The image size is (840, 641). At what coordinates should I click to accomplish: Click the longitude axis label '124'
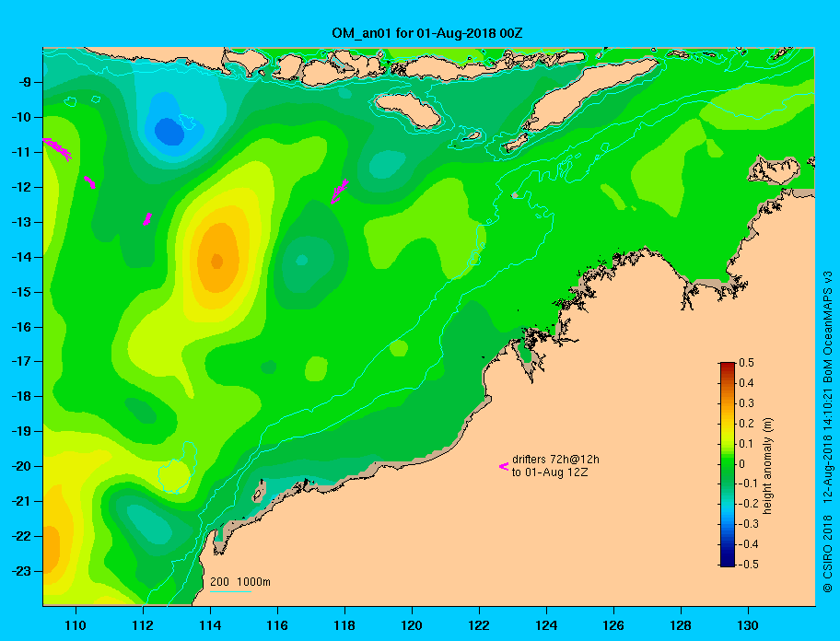pyautogui.click(x=546, y=625)
